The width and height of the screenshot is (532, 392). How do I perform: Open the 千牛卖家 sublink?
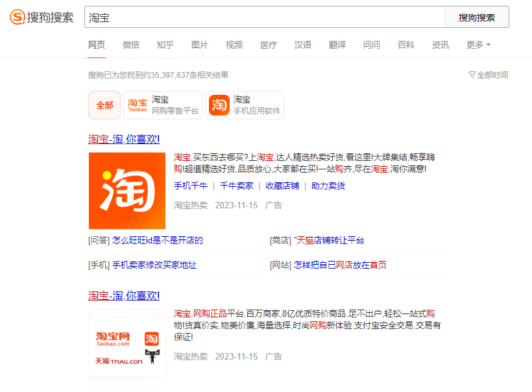pyautogui.click(x=237, y=186)
